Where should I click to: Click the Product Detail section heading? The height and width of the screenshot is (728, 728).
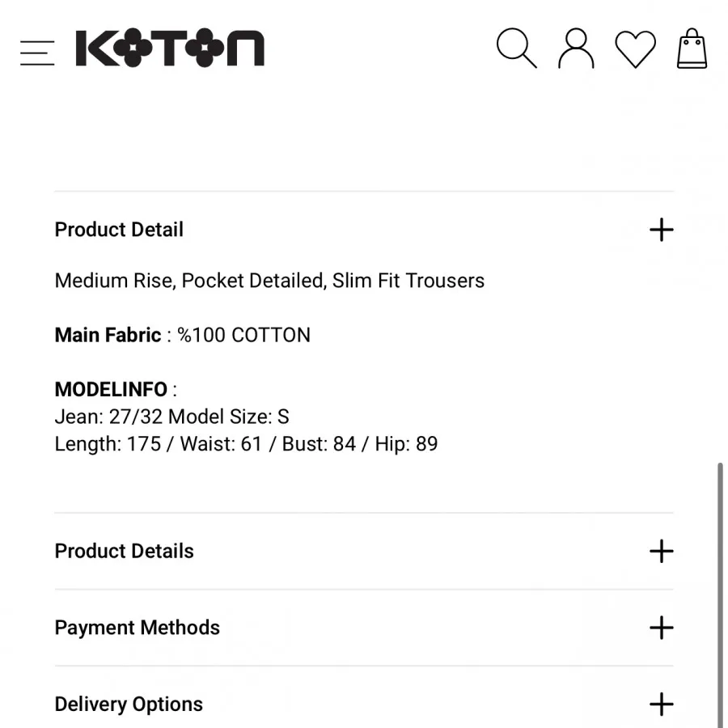click(119, 230)
